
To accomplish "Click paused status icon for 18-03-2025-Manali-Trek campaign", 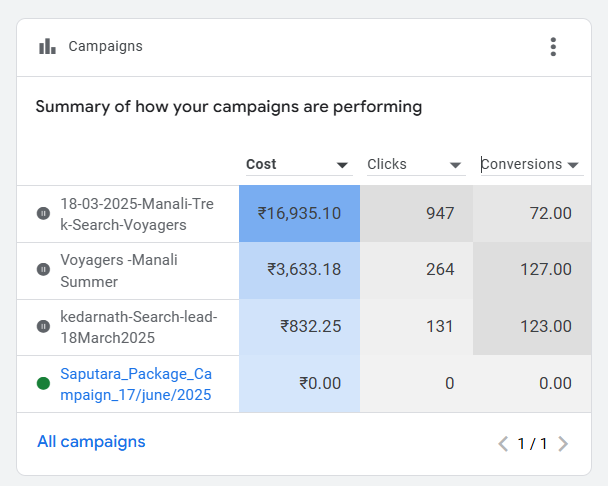I will click(43, 213).
